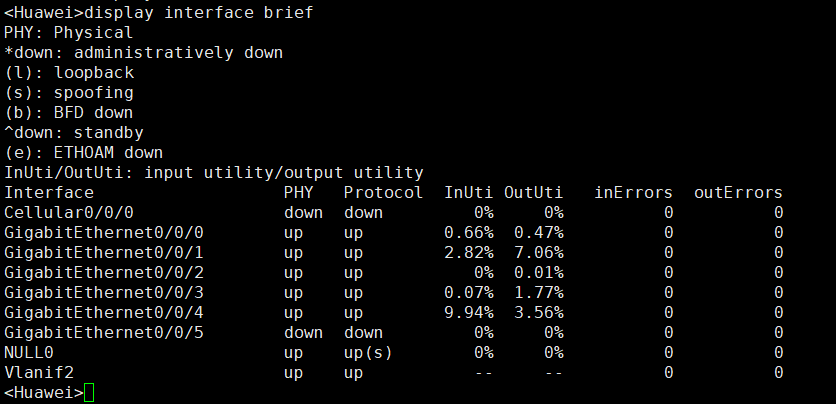Click the 'Protocol' column header
Screen dimensions: 836x404
click(x=383, y=192)
